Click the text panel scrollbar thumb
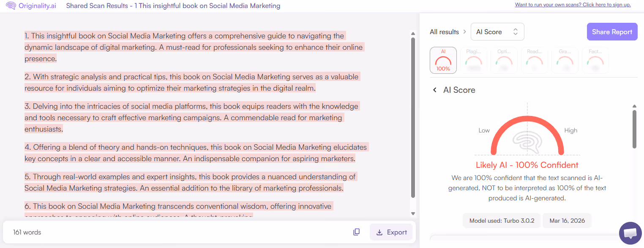 pyautogui.click(x=413, y=118)
